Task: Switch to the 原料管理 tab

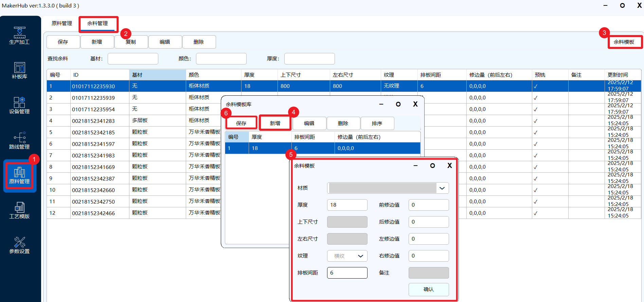Action: click(62, 23)
